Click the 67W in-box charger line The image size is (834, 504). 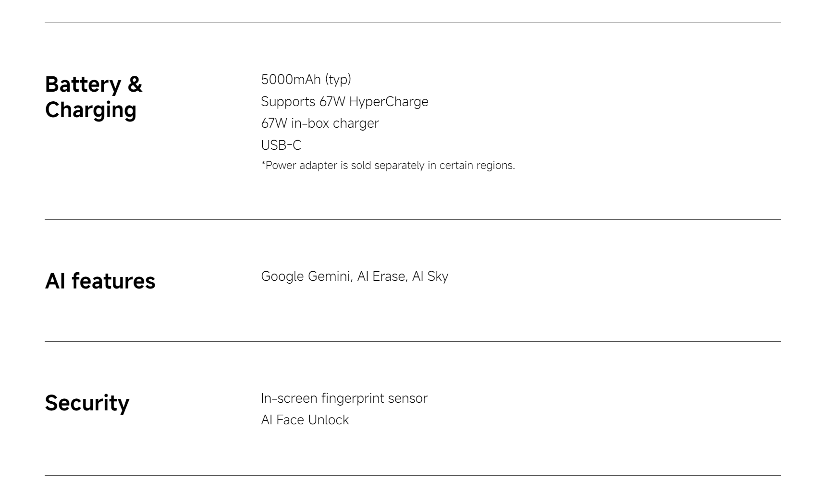(319, 123)
